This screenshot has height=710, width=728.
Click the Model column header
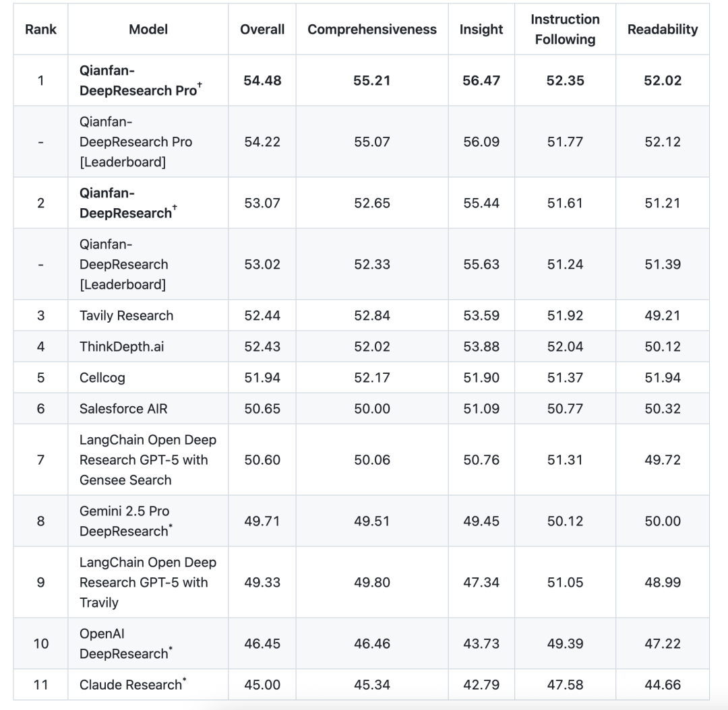[148, 30]
